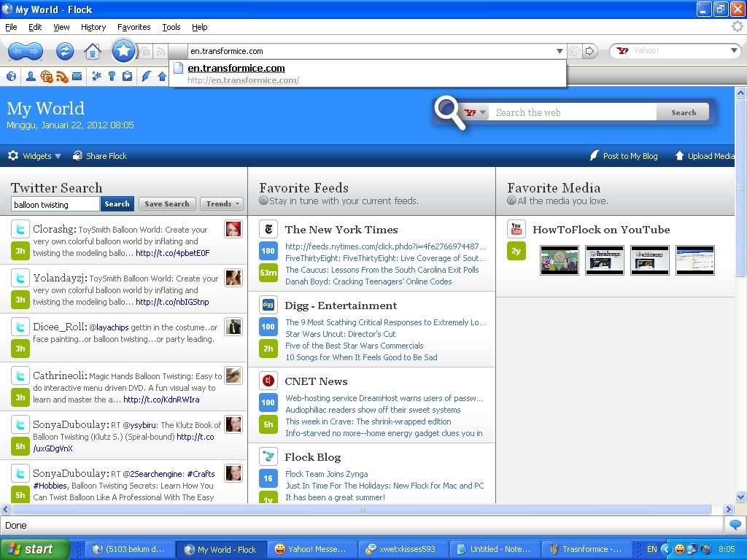
Task: Click the Flock Blog feed icon
Action: pyautogui.click(x=268, y=456)
